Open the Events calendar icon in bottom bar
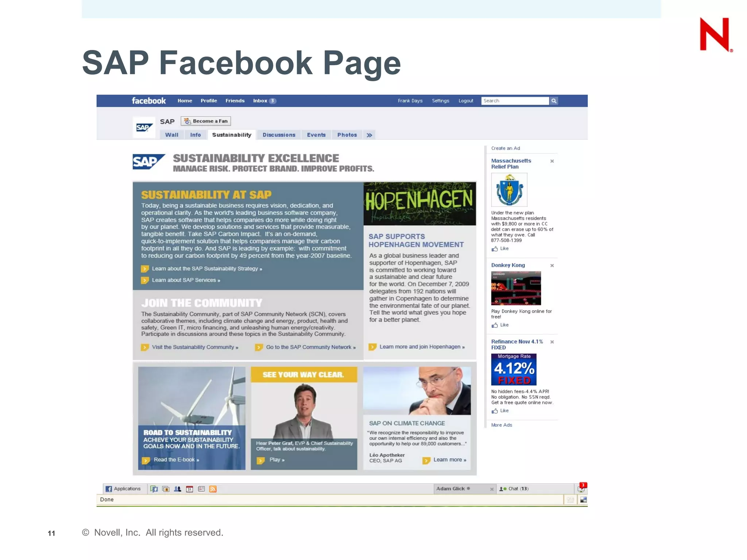This screenshot has width=747, height=560. pos(189,489)
